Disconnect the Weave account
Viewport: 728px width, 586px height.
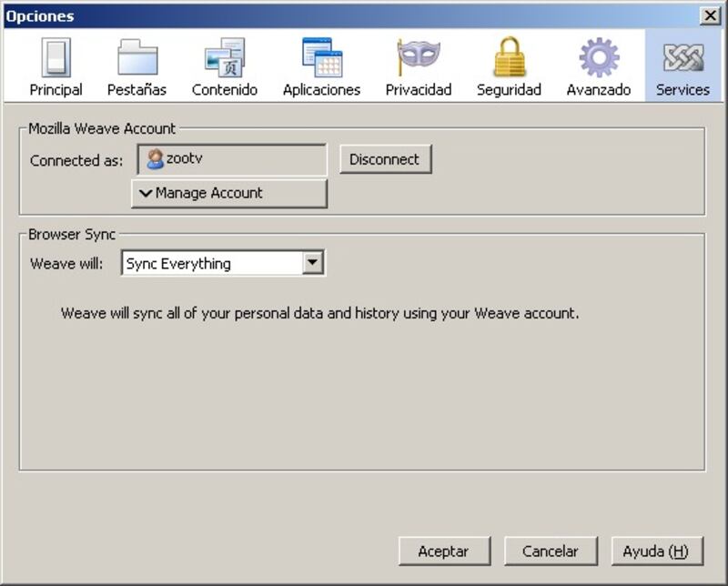[385, 159]
